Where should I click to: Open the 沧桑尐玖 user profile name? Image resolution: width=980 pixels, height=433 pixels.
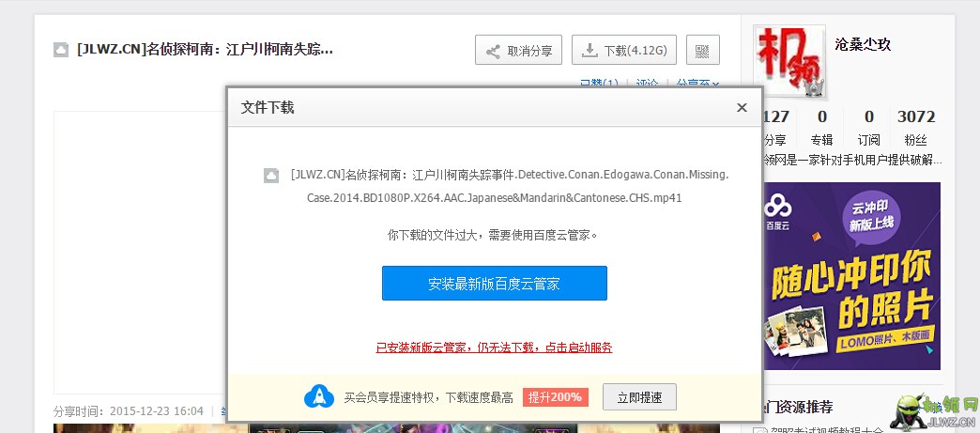[x=863, y=44]
